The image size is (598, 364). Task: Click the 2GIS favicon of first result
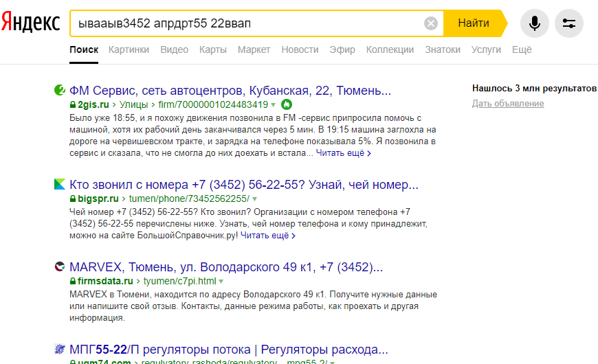coord(60,91)
